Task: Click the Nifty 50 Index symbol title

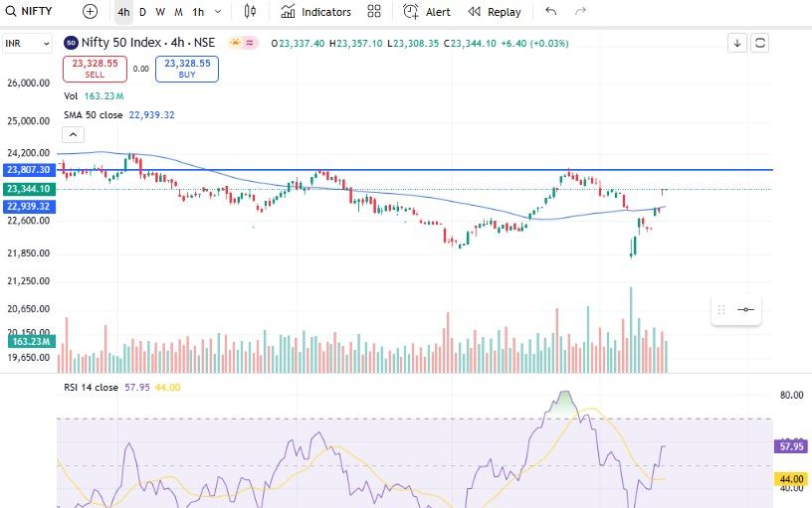Action: tap(148, 43)
